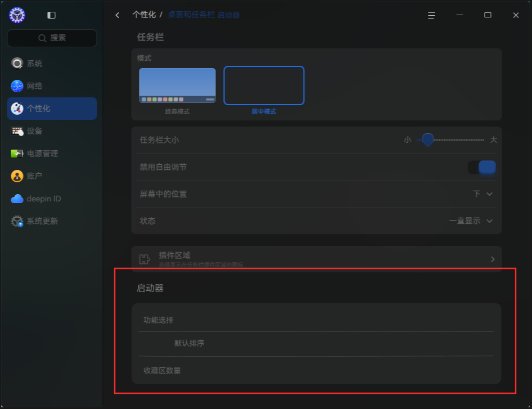Go back with the left arrow
532x409 pixels.
click(118, 15)
